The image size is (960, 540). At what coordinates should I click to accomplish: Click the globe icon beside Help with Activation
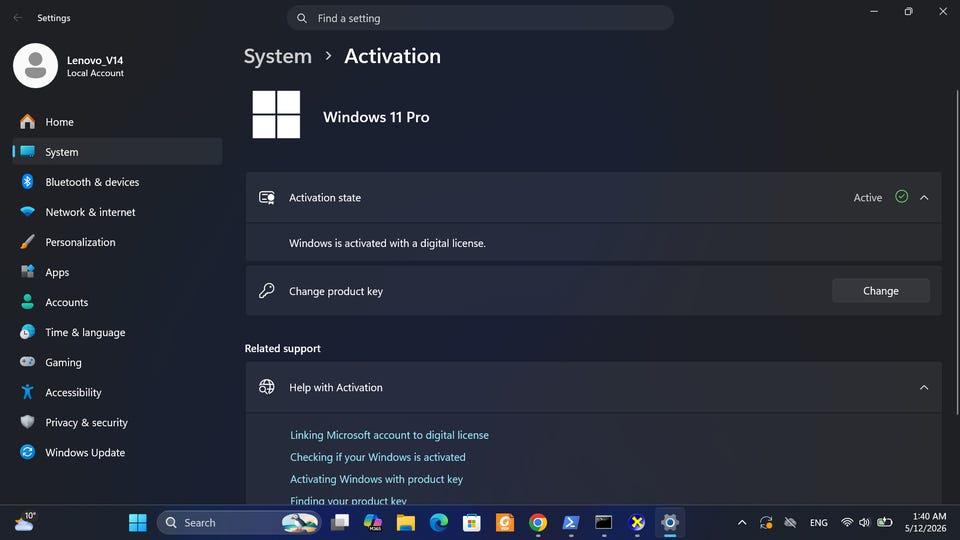(x=266, y=387)
